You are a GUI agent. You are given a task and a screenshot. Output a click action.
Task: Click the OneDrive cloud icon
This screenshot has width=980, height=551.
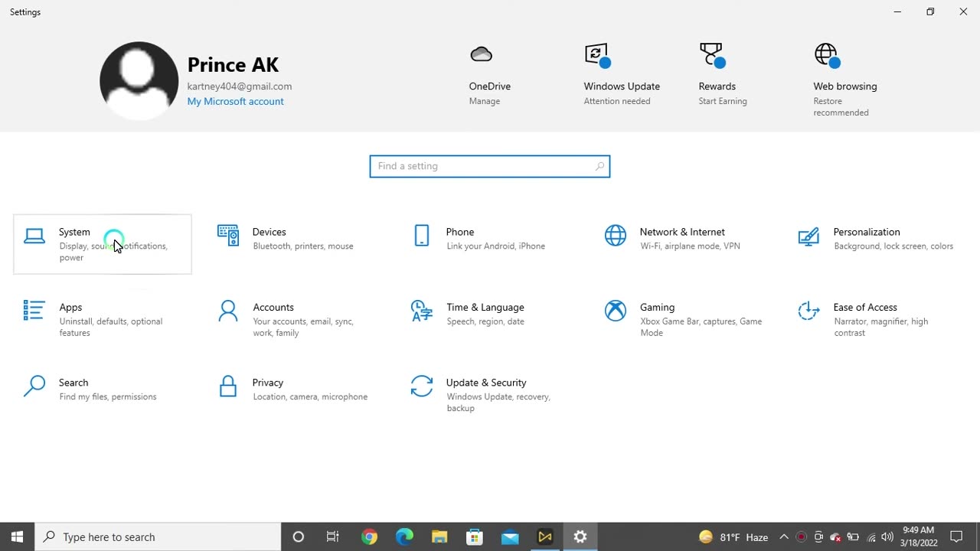point(481,54)
